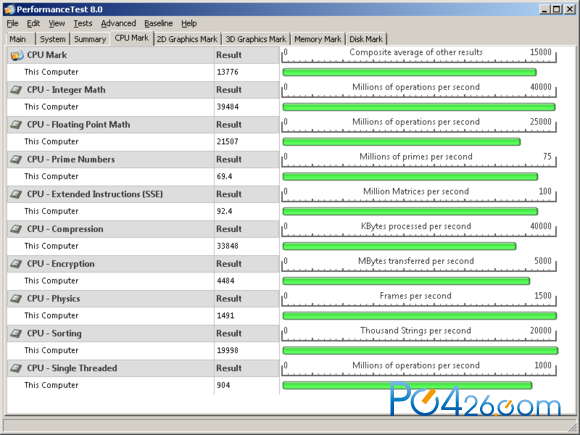
Task: Click the CPU - Encryption chip icon
Action: [16, 264]
